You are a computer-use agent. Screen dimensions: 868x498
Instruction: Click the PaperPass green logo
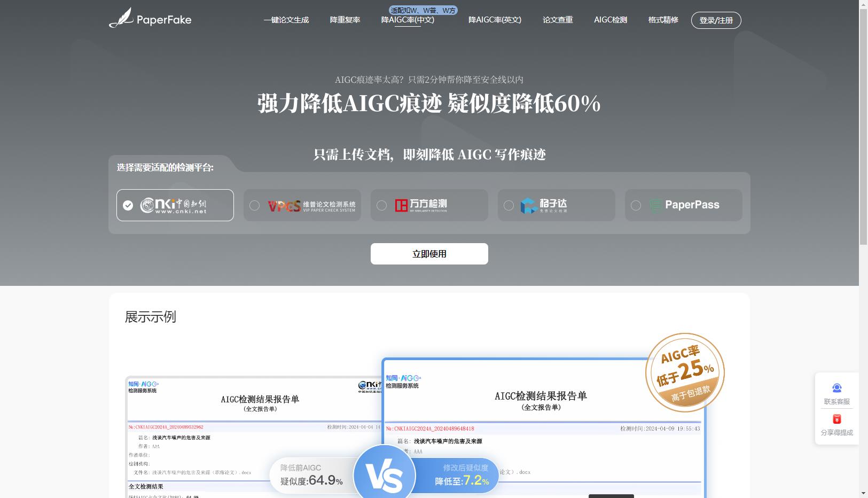[x=685, y=205]
